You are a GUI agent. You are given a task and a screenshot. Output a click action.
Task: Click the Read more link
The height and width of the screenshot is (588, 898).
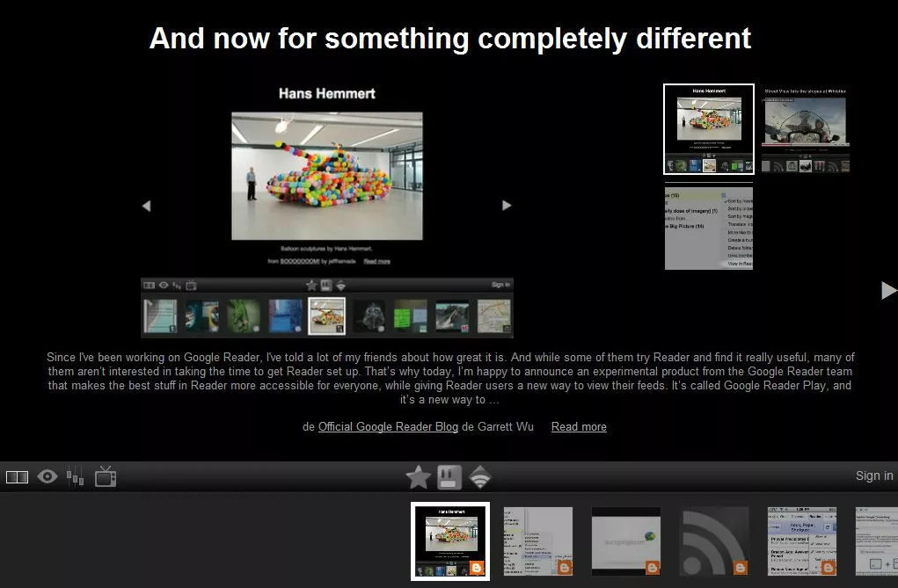coord(579,427)
